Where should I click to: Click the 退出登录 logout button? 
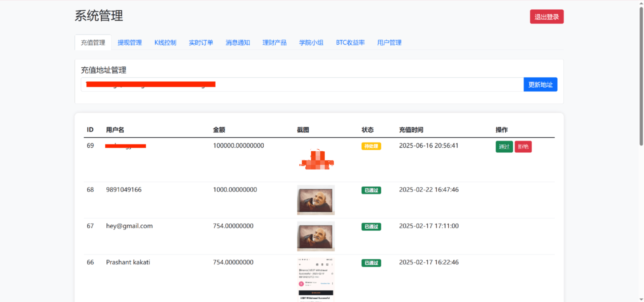pyautogui.click(x=546, y=17)
